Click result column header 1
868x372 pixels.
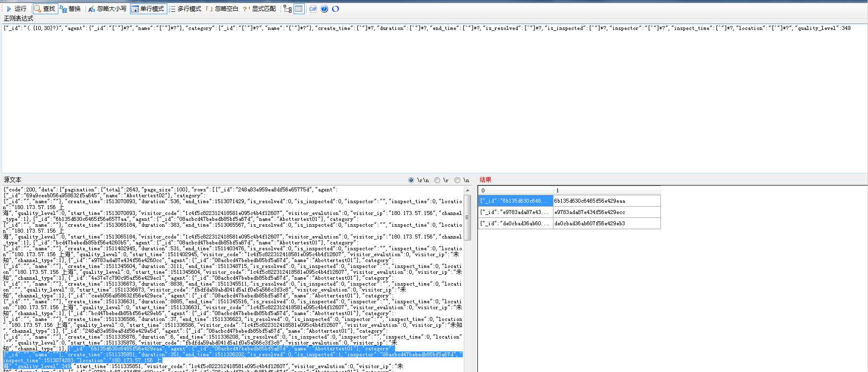[x=607, y=190]
